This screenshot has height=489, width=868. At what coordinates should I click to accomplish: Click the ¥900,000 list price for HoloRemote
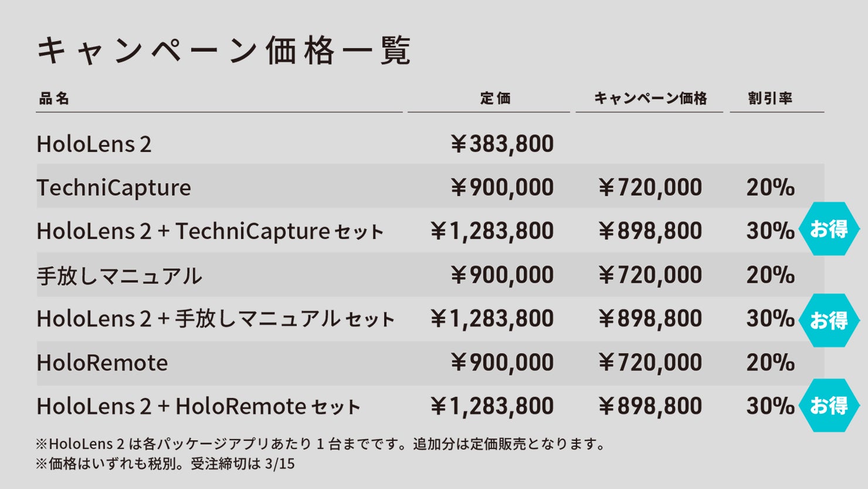[502, 363]
